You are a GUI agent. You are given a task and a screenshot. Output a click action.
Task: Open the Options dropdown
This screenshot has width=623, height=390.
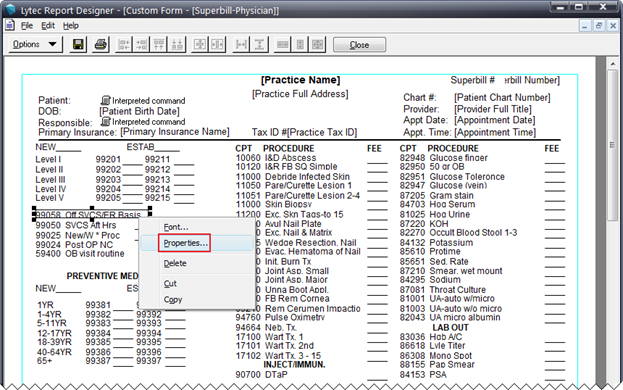click(x=35, y=44)
